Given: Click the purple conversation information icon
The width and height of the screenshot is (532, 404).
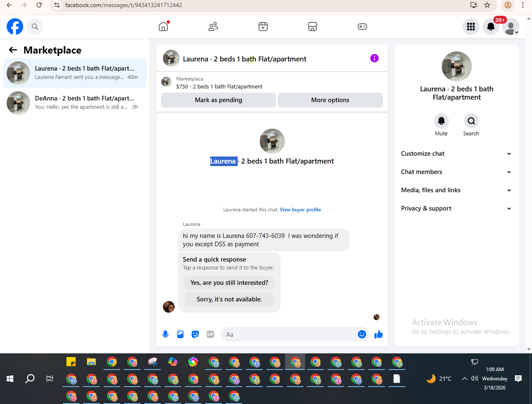Looking at the screenshot, I should pyautogui.click(x=374, y=58).
